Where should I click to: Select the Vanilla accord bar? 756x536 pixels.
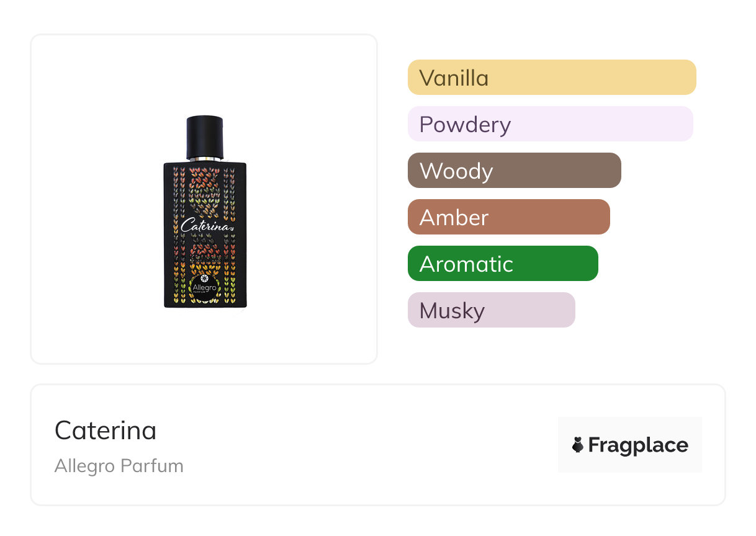coord(551,78)
